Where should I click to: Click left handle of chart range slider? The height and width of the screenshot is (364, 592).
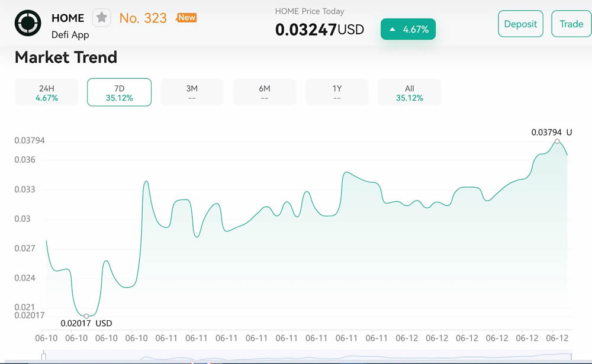coord(43,356)
